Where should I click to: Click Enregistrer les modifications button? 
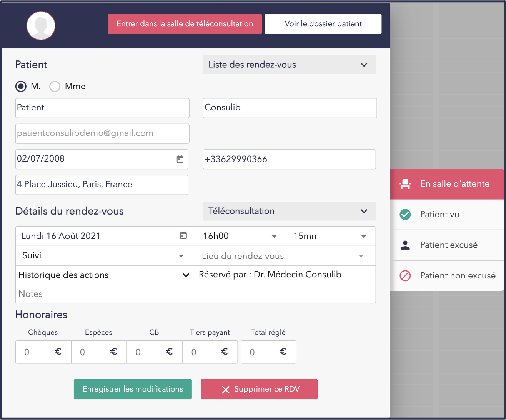[133, 389]
